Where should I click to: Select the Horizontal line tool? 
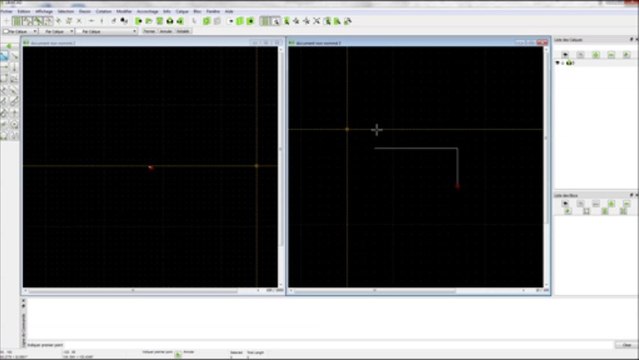pyautogui.click(x=4, y=67)
